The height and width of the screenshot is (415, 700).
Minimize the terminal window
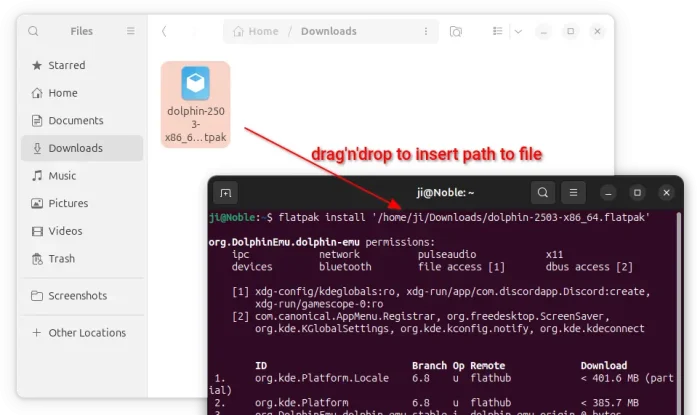click(608, 193)
